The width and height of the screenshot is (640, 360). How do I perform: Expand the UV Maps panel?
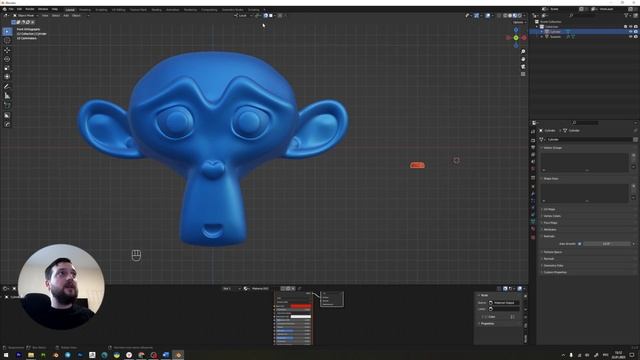[x=549, y=209]
